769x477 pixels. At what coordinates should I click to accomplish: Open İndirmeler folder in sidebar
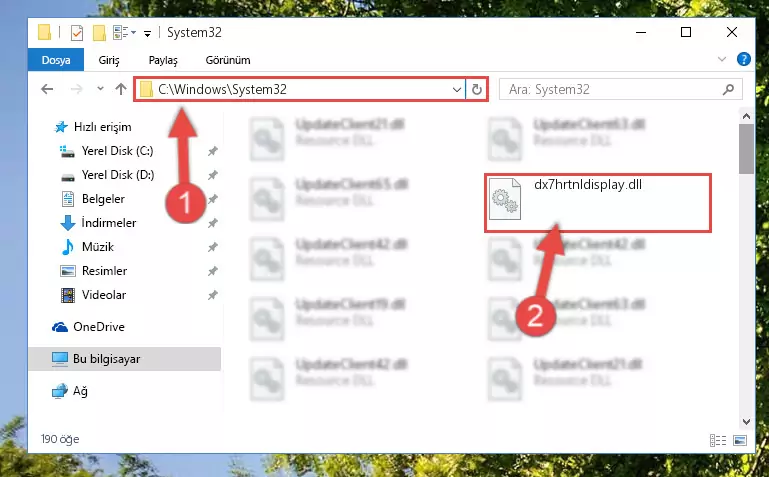click(x=98, y=223)
